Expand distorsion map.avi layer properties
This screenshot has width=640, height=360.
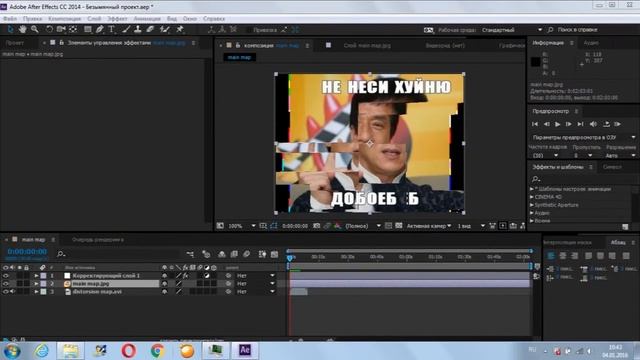tap(36, 292)
